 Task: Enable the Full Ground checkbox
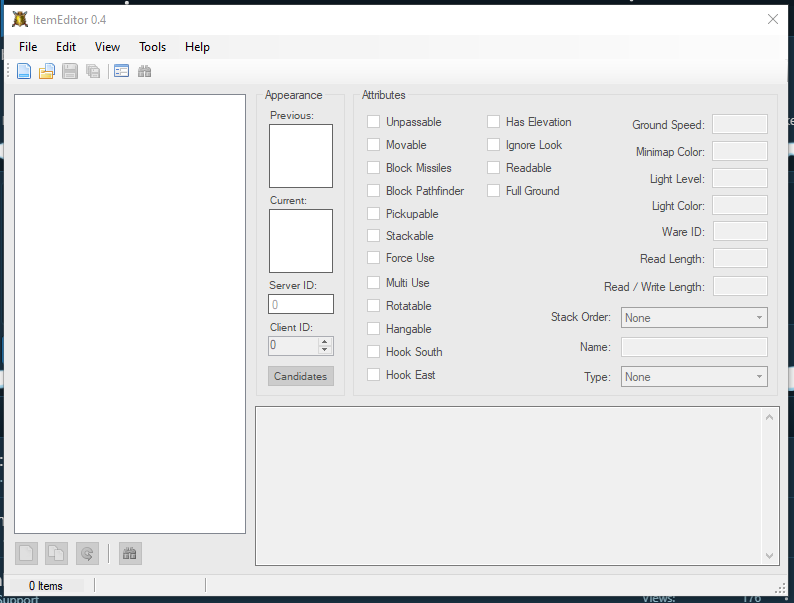tap(493, 191)
